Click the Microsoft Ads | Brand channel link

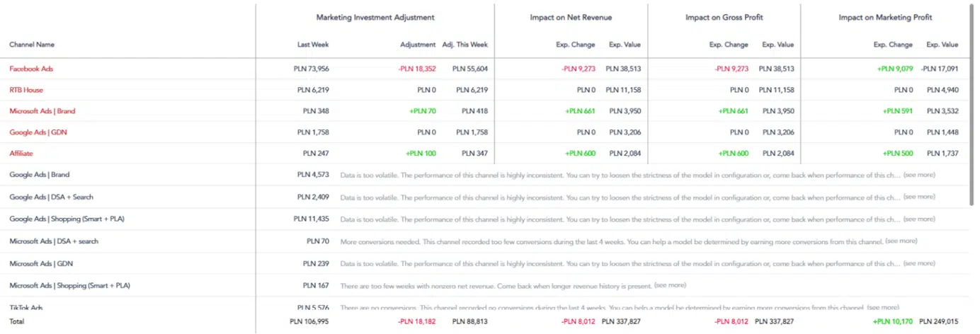point(42,111)
